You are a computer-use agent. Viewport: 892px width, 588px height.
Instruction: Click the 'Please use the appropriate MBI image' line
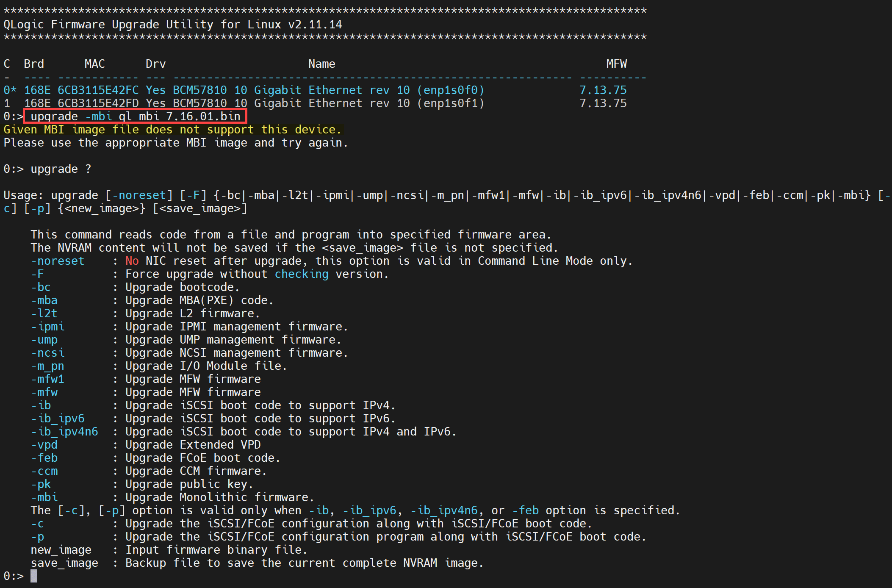(176, 143)
